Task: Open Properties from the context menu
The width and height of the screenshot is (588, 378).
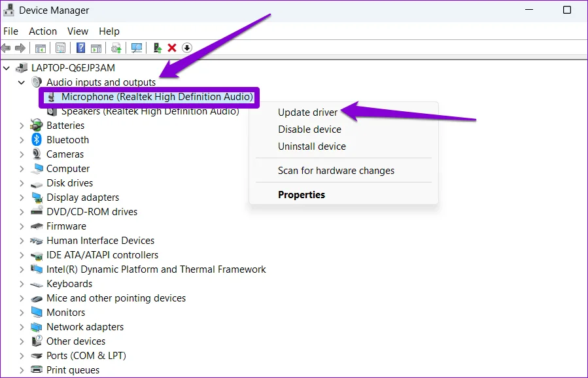Action: coord(301,195)
